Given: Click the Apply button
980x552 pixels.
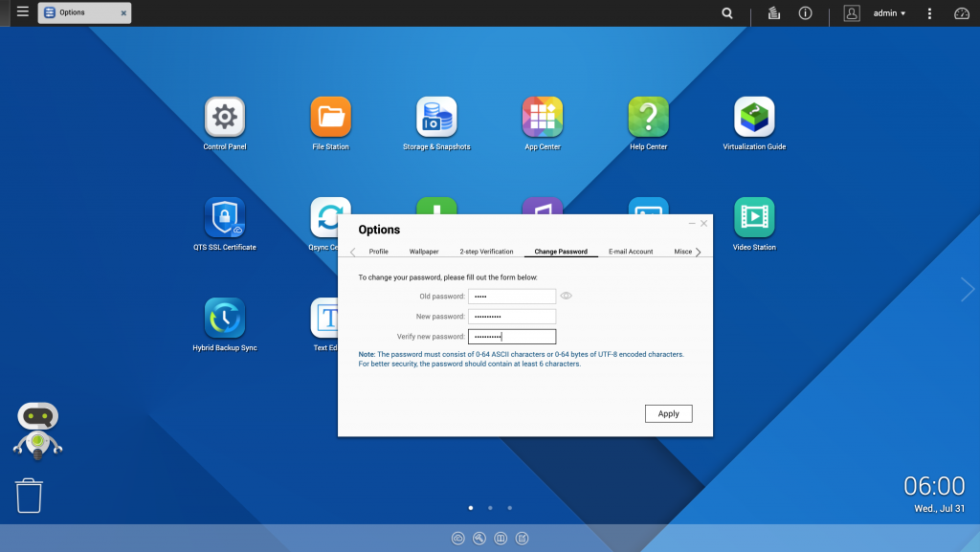Looking at the screenshot, I should point(668,414).
